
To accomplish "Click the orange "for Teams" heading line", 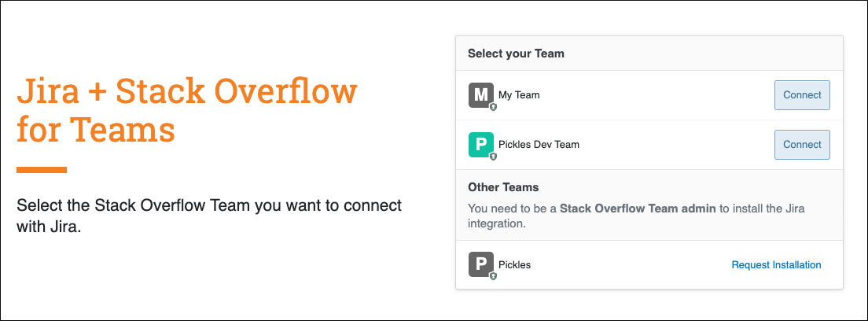I will click(95, 129).
